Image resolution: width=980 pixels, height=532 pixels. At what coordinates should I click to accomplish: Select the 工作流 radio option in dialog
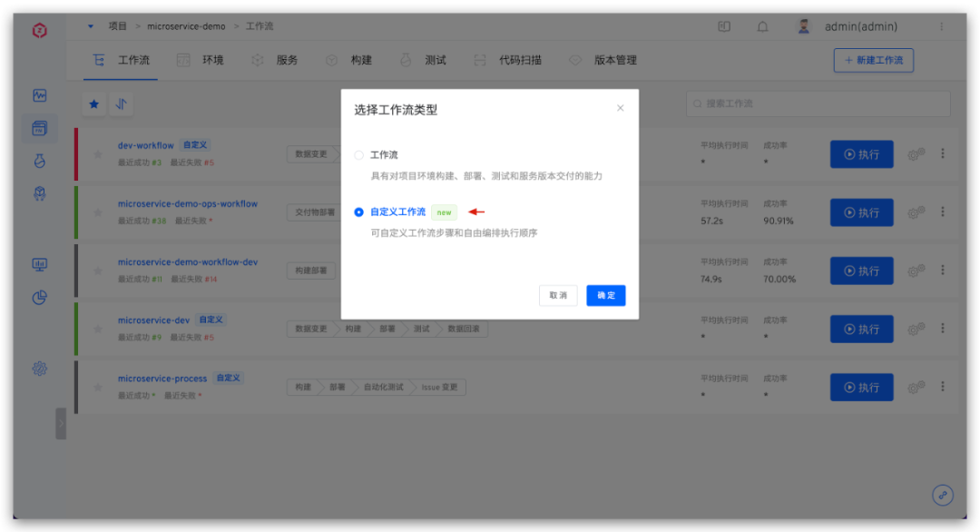(359, 153)
